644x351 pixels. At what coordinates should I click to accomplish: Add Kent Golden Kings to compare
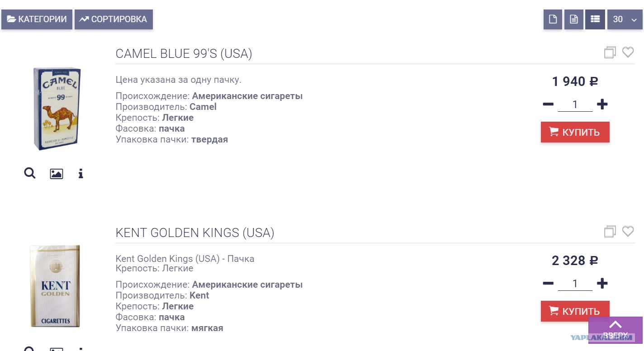(610, 232)
